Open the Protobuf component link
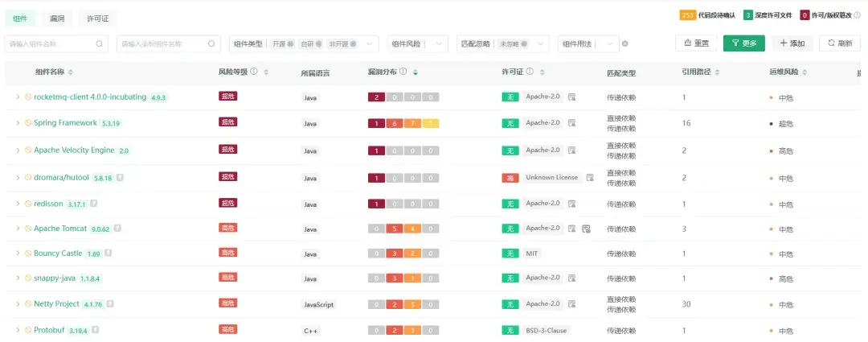The width and height of the screenshot is (868, 342). tap(49, 330)
